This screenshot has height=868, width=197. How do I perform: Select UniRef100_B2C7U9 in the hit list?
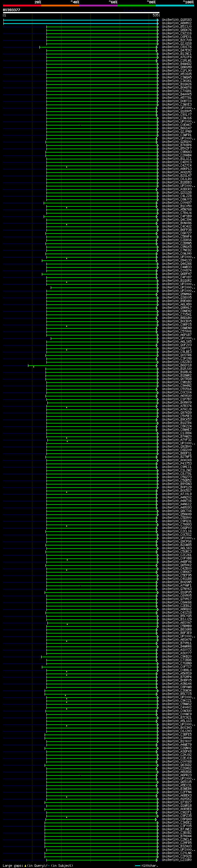click(176, 40)
